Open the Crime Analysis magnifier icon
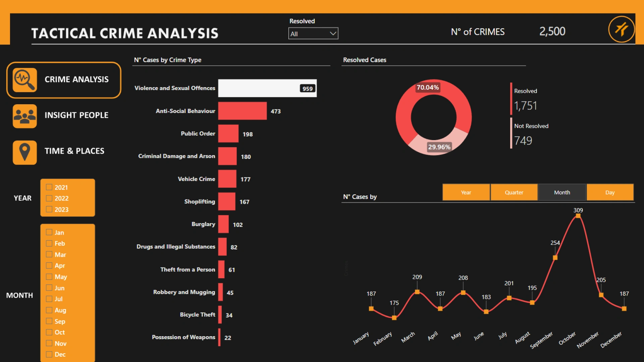 (24, 80)
